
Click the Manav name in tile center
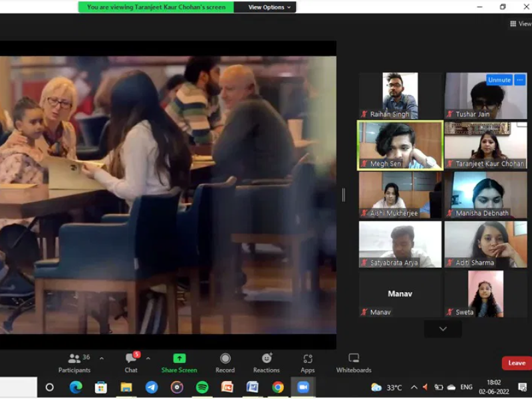tap(400, 294)
